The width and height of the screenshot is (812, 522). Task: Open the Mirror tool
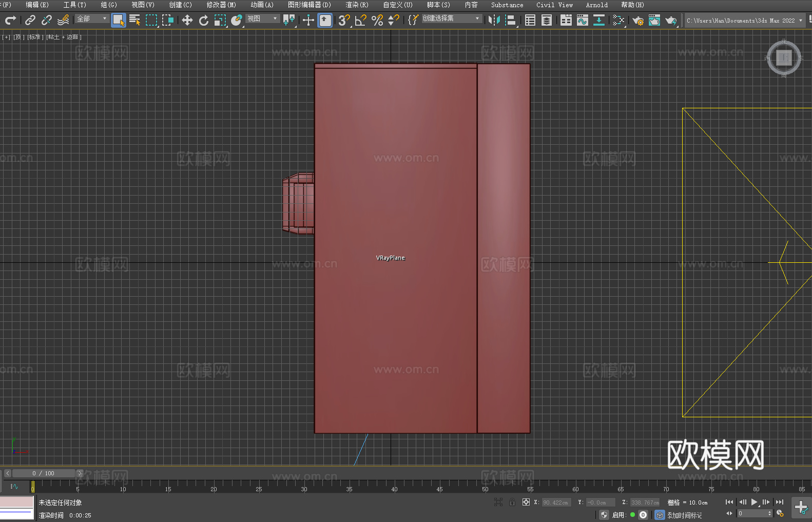[494, 21]
